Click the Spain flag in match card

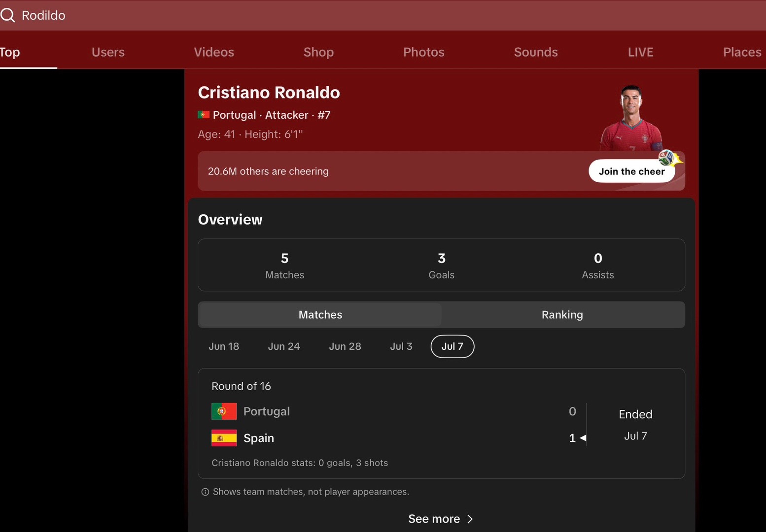click(224, 438)
